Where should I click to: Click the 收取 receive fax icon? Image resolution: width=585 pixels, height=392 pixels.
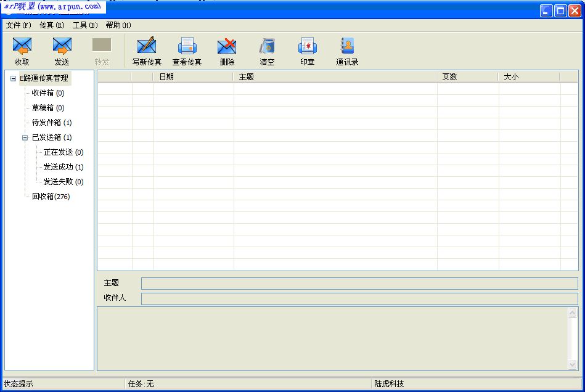22,49
